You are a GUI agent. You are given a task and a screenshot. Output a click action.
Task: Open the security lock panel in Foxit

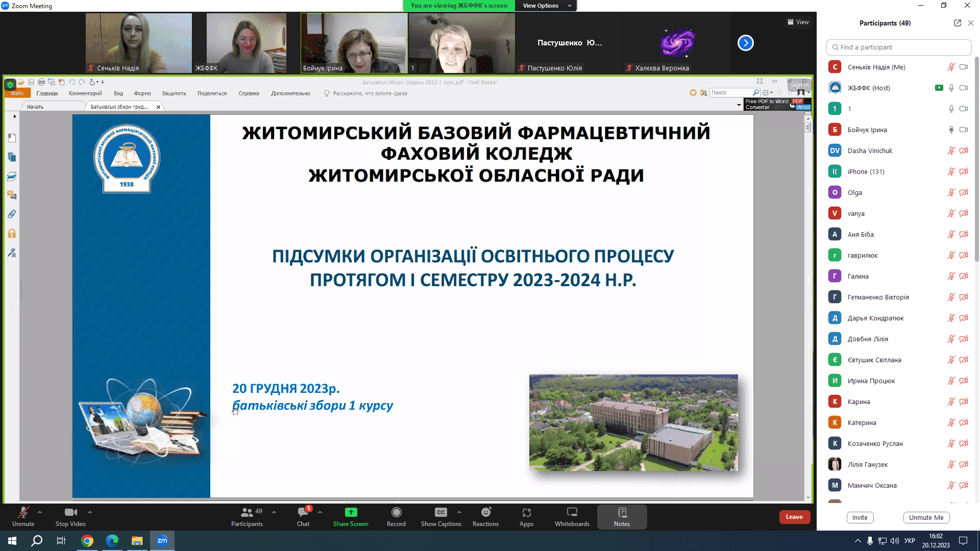[12, 234]
